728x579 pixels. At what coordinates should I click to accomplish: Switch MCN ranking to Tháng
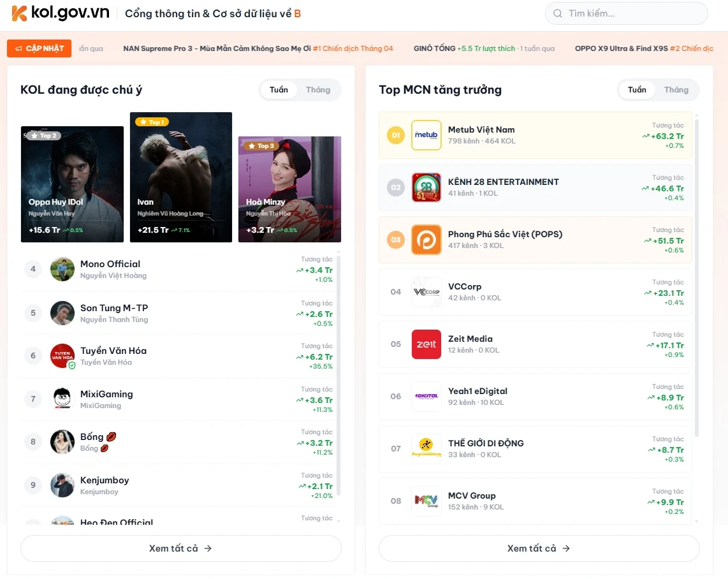pos(676,90)
